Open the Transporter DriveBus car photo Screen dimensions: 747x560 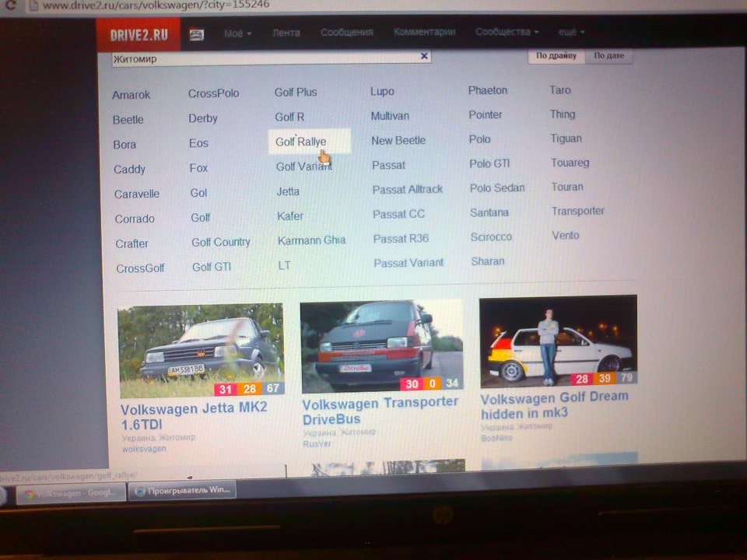[x=381, y=345]
